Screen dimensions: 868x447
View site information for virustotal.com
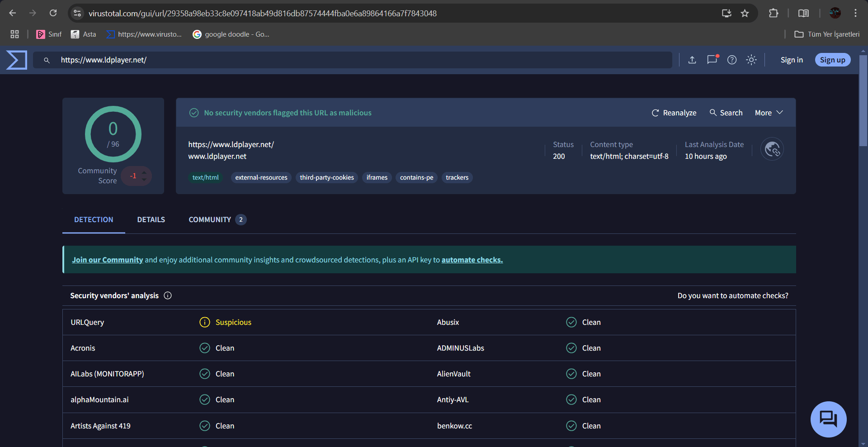[77, 13]
